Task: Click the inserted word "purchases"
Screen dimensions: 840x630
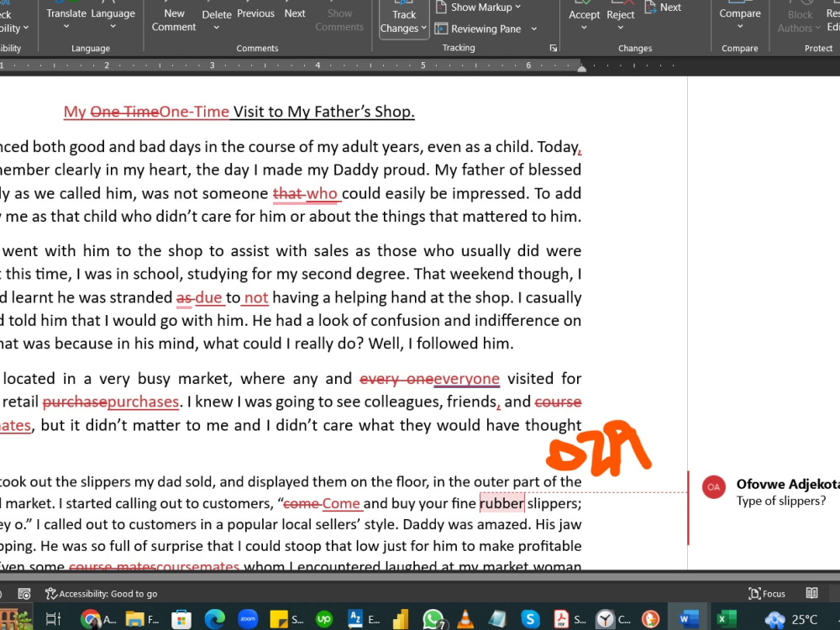Action: [x=143, y=402]
